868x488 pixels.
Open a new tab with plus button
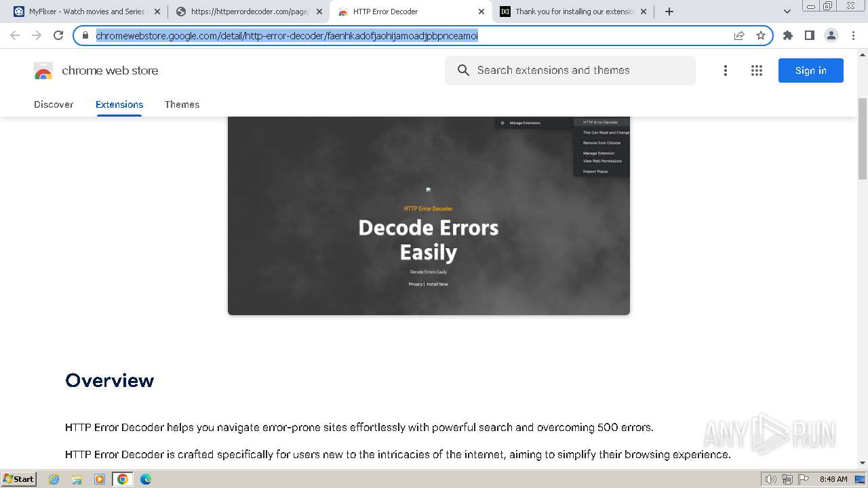[x=669, y=12]
